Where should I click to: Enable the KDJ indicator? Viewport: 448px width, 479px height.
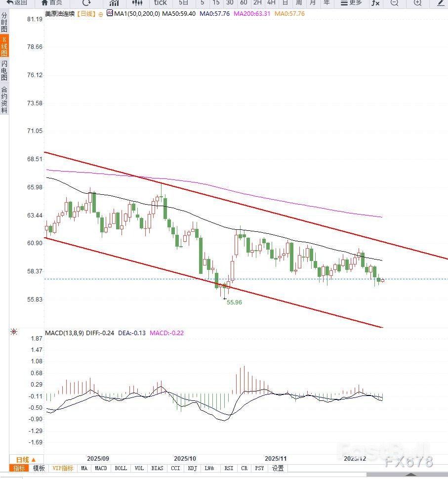[192, 468]
